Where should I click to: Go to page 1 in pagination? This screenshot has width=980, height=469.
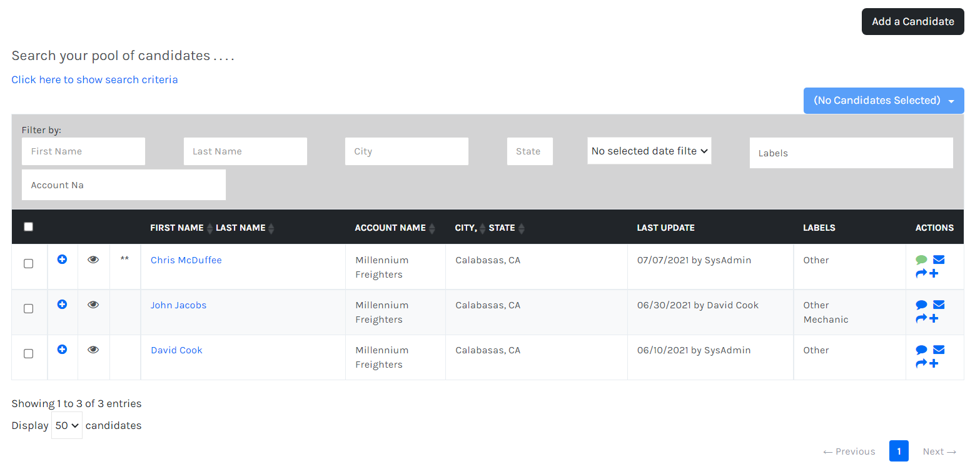(899, 451)
